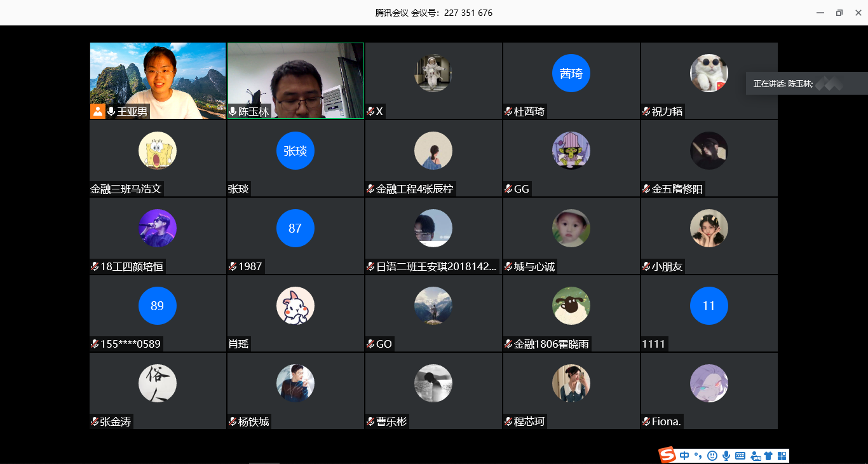The image size is (868, 464).
Task: Open the Sogou soft keyboard icon
Action: (x=740, y=456)
